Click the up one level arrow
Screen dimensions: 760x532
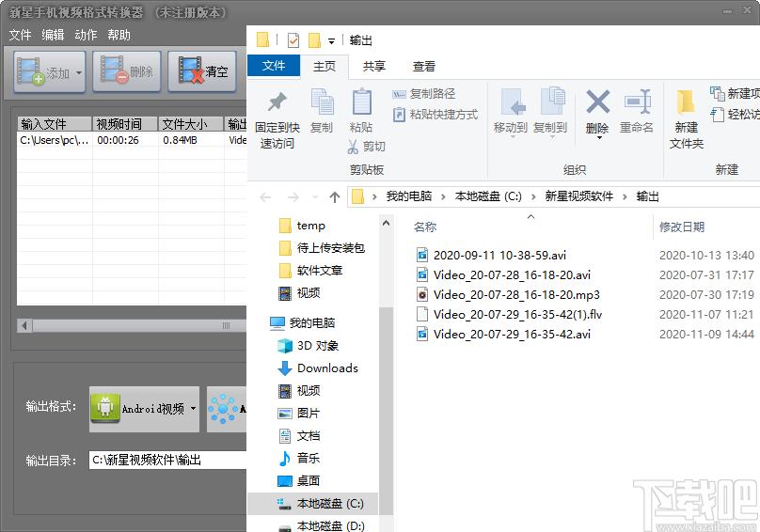tap(335, 196)
